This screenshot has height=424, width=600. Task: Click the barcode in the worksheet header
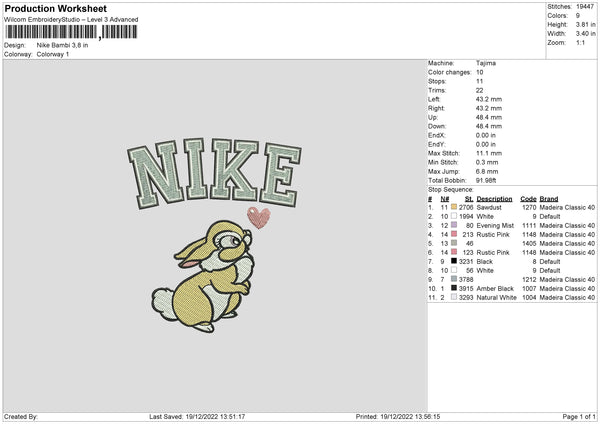pos(71,32)
